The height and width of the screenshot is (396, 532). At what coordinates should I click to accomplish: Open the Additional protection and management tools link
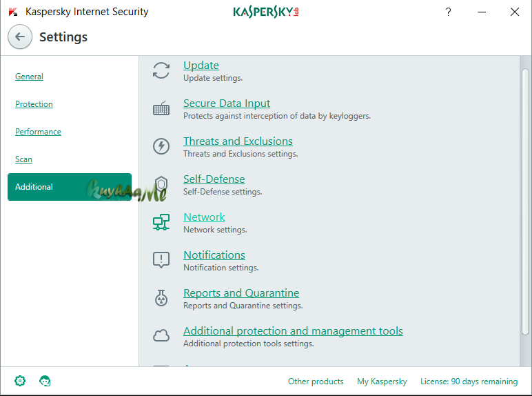293,330
